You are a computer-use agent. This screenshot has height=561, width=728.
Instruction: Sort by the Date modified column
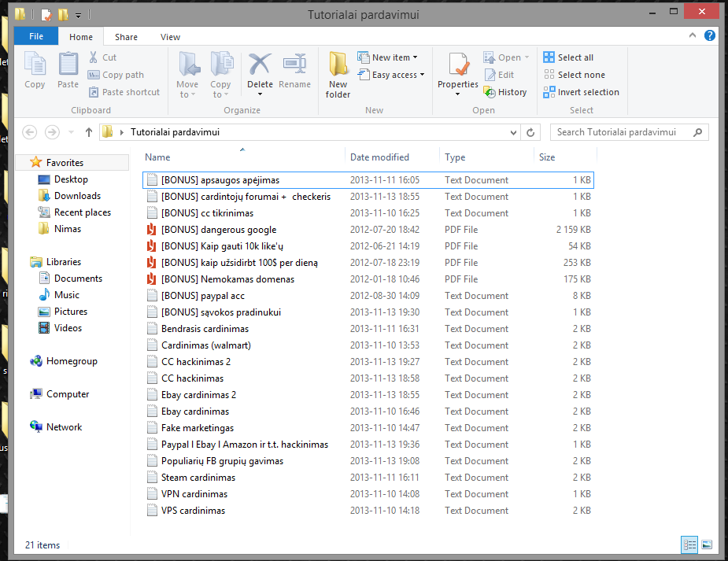coord(379,157)
